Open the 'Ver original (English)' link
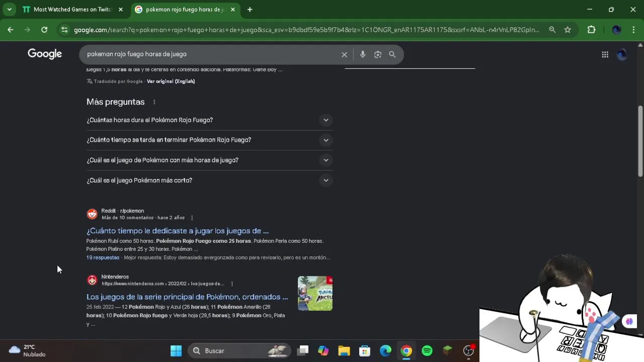This screenshot has width=644, height=362. coord(171,81)
